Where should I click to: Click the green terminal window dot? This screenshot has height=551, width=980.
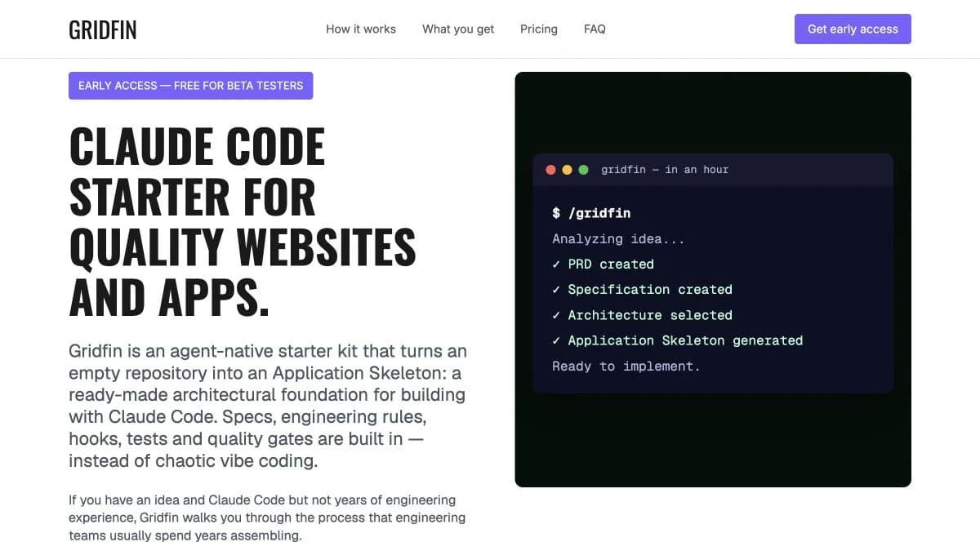(x=583, y=170)
